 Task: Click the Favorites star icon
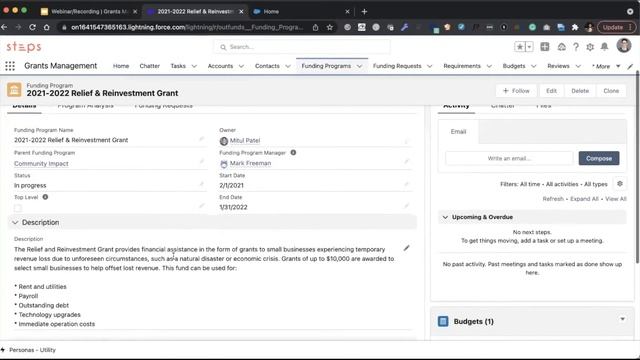520,47
